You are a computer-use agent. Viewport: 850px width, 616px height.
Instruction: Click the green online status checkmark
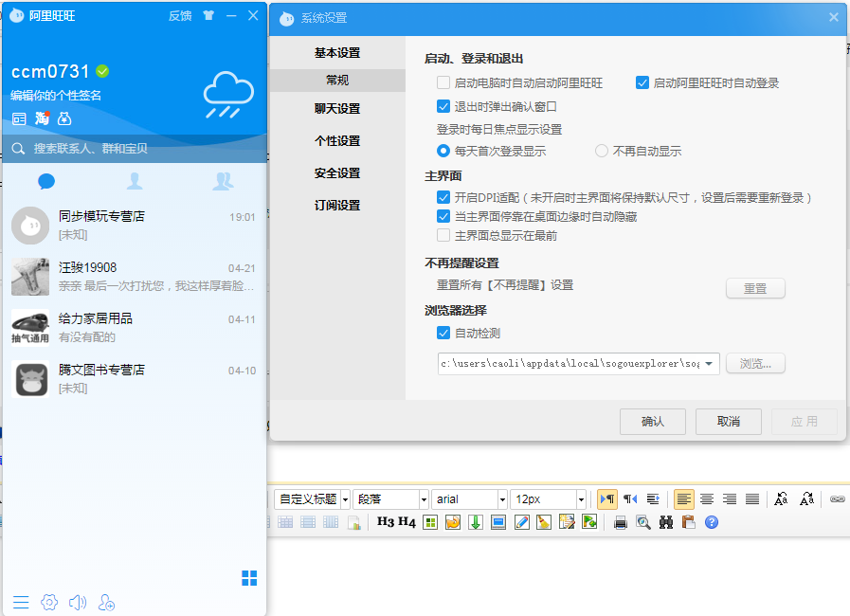tap(102, 71)
